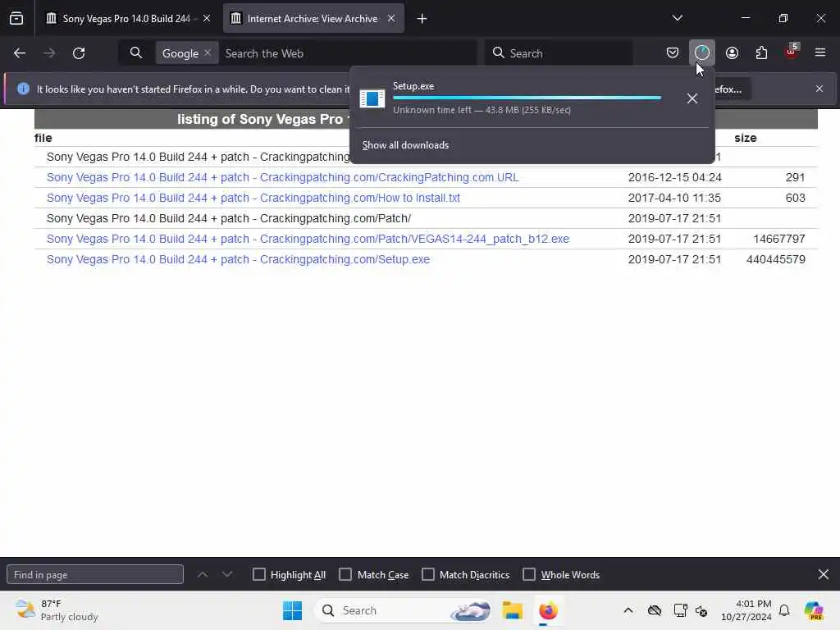This screenshot has height=630, width=840.
Task: Go to next find match arrow
Action: tap(227, 574)
